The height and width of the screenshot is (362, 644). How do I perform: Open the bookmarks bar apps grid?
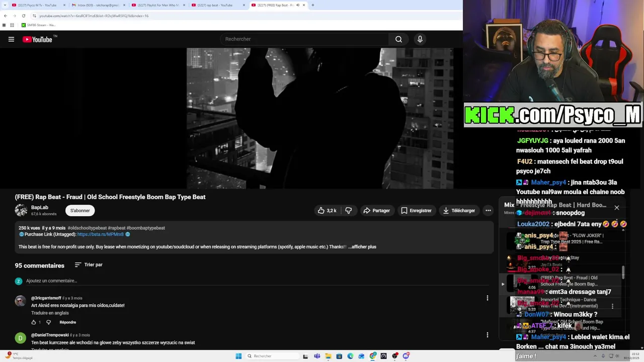(12, 25)
